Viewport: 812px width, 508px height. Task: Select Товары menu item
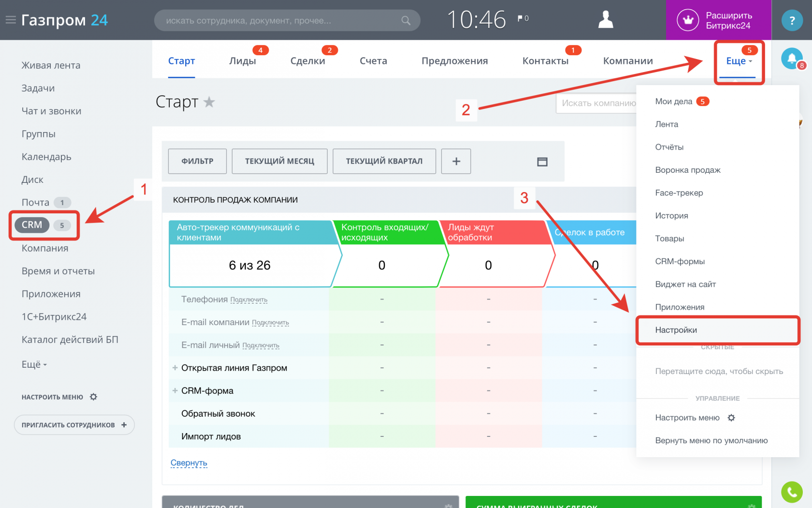(x=669, y=239)
